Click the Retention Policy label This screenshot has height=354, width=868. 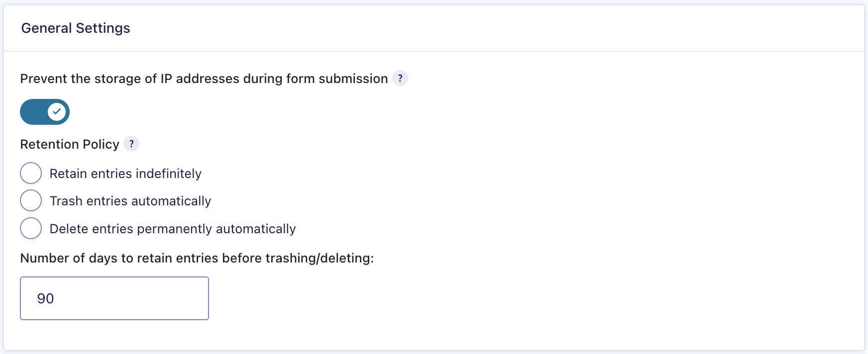pos(70,144)
